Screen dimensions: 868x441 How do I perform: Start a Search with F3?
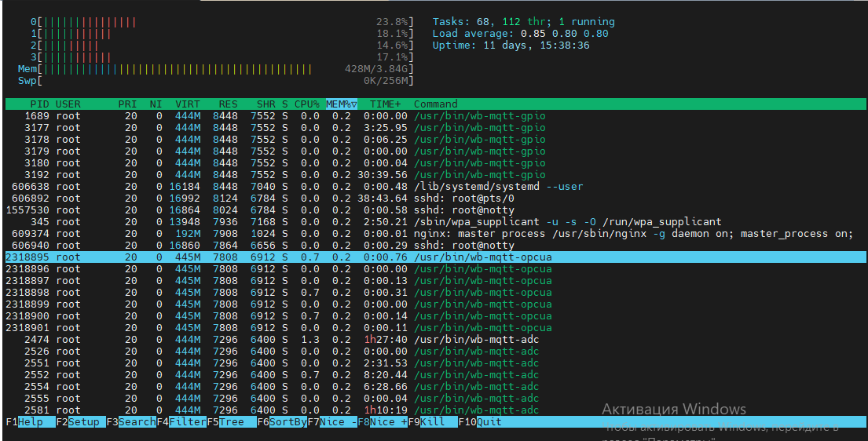131,421
